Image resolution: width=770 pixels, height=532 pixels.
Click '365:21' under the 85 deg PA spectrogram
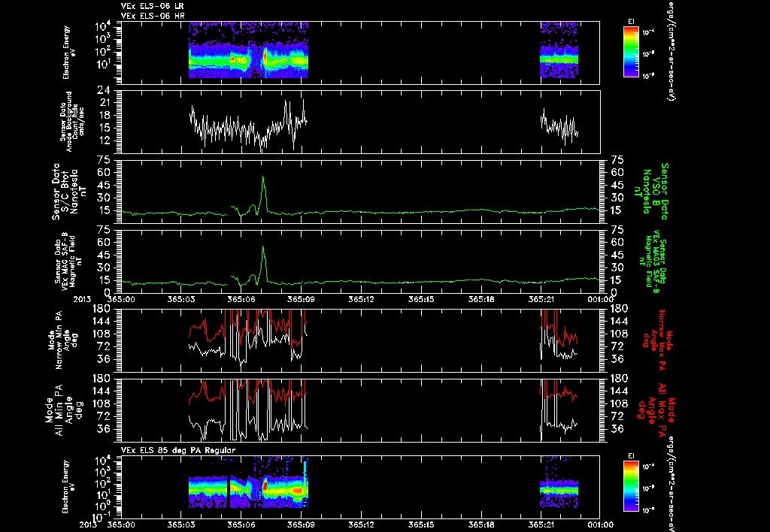click(x=541, y=525)
